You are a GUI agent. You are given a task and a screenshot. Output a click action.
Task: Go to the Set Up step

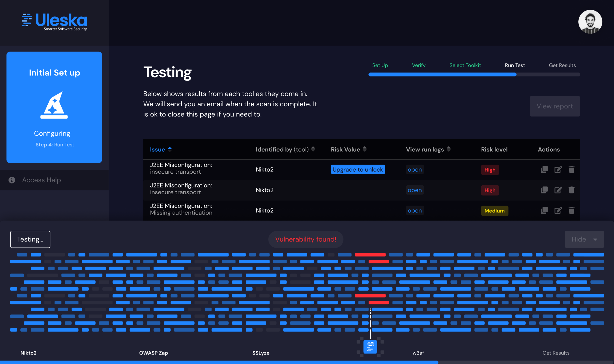(x=380, y=65)
